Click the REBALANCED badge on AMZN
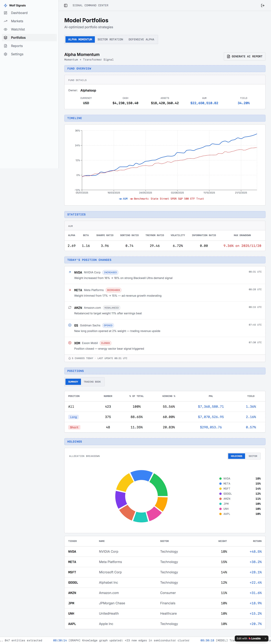Screen dimensions: 271x644 (x=112, y=308)
